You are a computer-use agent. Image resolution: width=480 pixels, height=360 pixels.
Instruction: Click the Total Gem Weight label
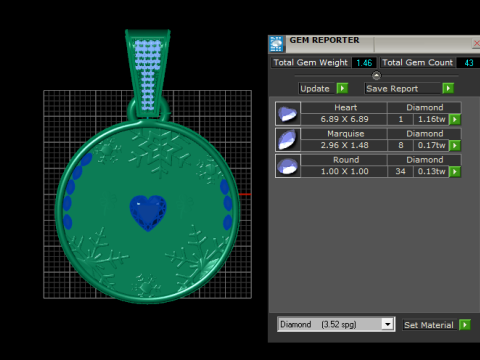pyautogui.click(x=310, y=63)
